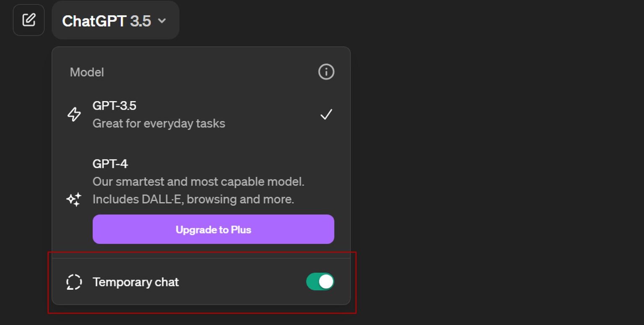Click the dashed chat bubble Temporary chat icon

click(74, 282)
